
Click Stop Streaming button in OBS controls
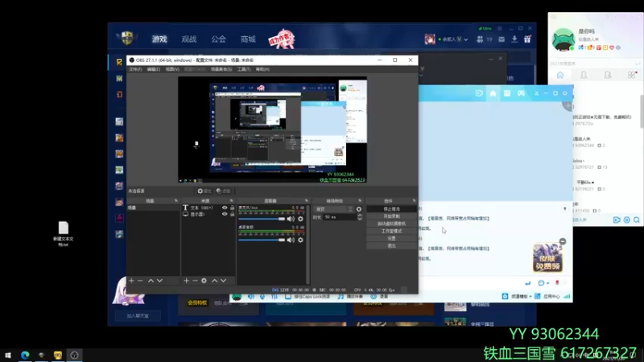click(x=391, y=209)
